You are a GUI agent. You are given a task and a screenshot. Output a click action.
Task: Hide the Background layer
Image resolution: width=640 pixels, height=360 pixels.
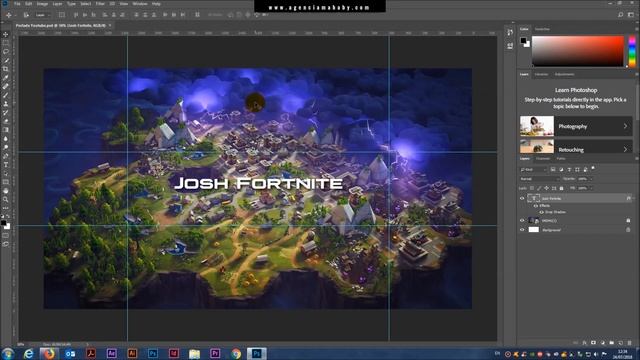[x=522, y=230]
